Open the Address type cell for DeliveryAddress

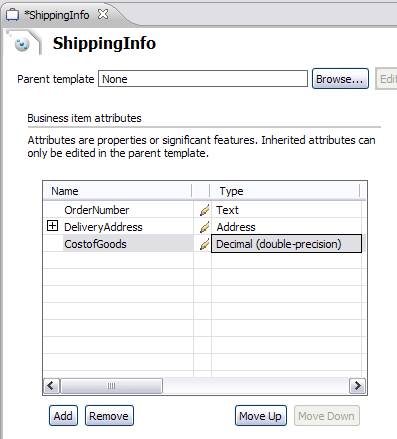pyautogui.click(x=286, y=227)
